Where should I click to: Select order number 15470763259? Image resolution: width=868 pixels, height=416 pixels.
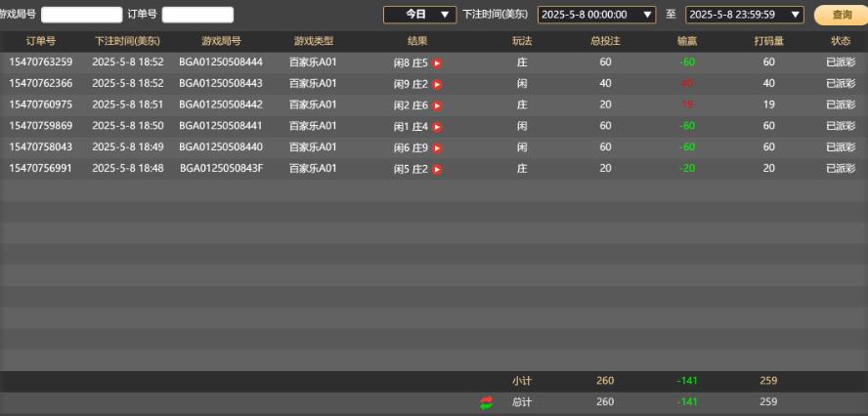[x=40, y=62]
